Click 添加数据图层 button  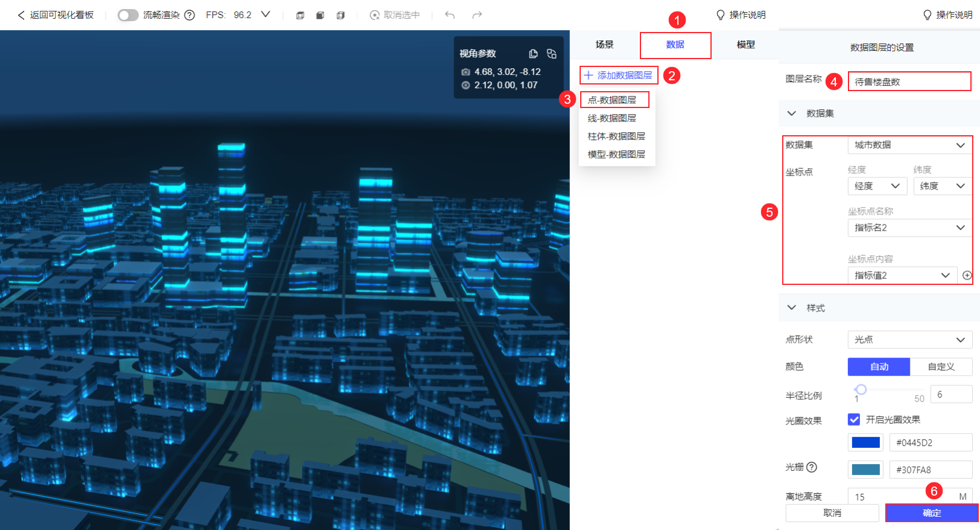click(x=619, y=75)
